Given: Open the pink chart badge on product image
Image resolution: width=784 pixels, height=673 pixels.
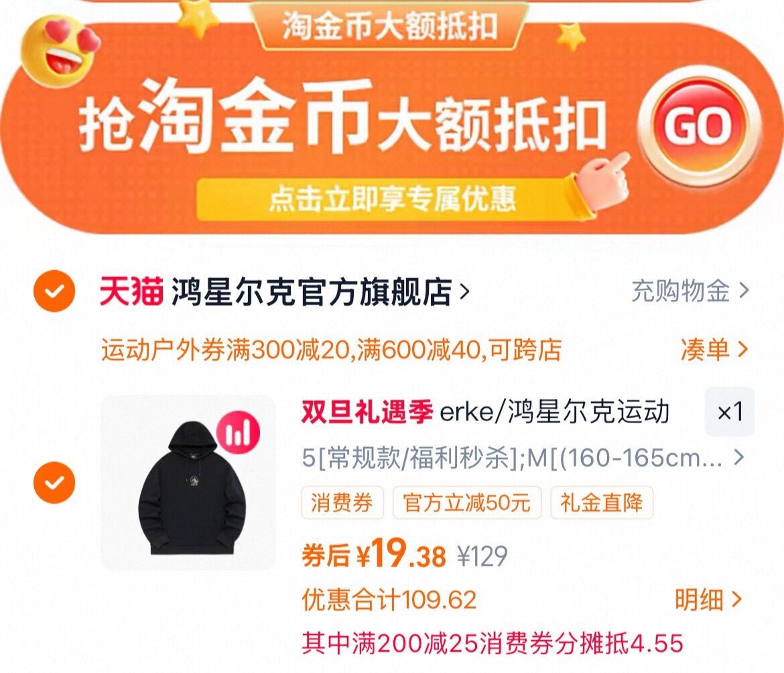Looking at the screenshot, I should tap(239, 432).
